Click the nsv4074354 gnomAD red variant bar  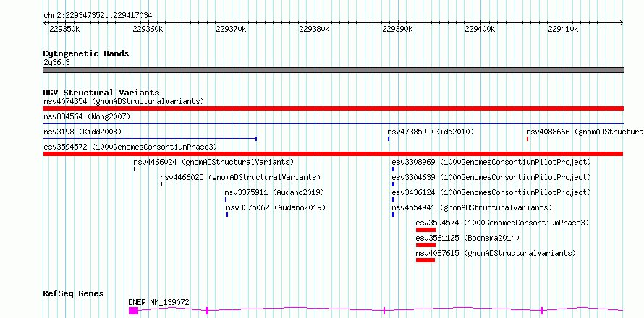point(333,108)
